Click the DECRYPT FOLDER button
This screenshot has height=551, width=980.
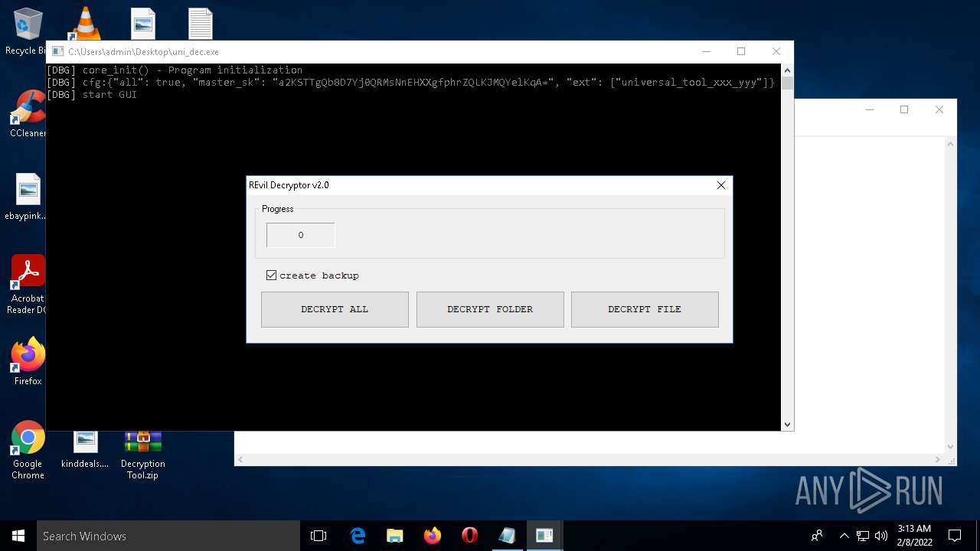[490, 309]
